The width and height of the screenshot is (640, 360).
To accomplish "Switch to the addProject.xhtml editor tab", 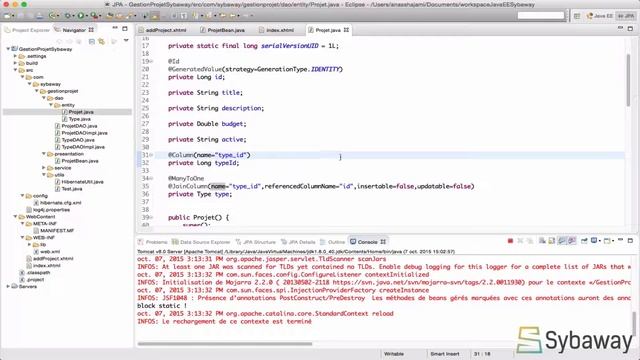I will pyautogui.click(x=162, y=30).
